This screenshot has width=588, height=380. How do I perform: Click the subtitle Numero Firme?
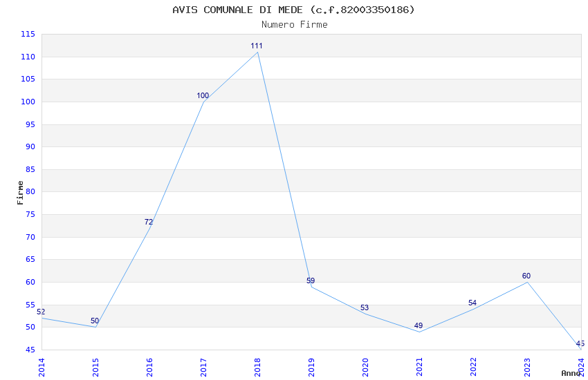[295, 25]
